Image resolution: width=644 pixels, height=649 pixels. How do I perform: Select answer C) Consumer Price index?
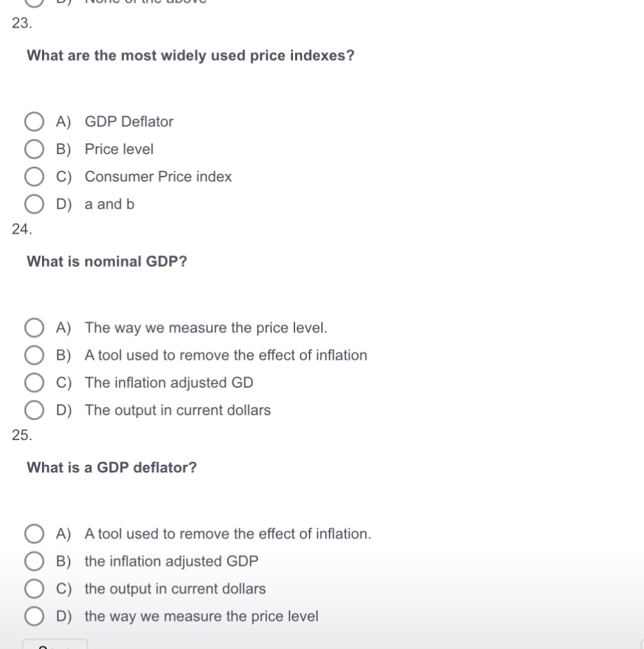pyautogui.click(x=34, y=177)
